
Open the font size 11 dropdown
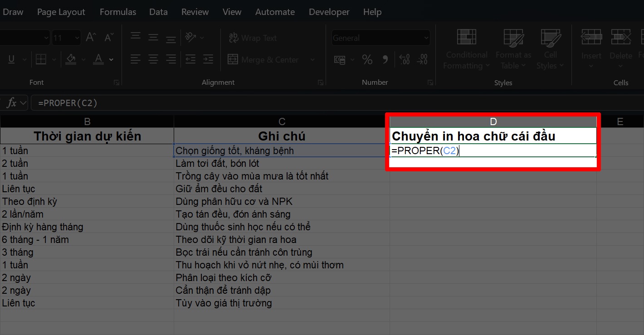(77, 38)
